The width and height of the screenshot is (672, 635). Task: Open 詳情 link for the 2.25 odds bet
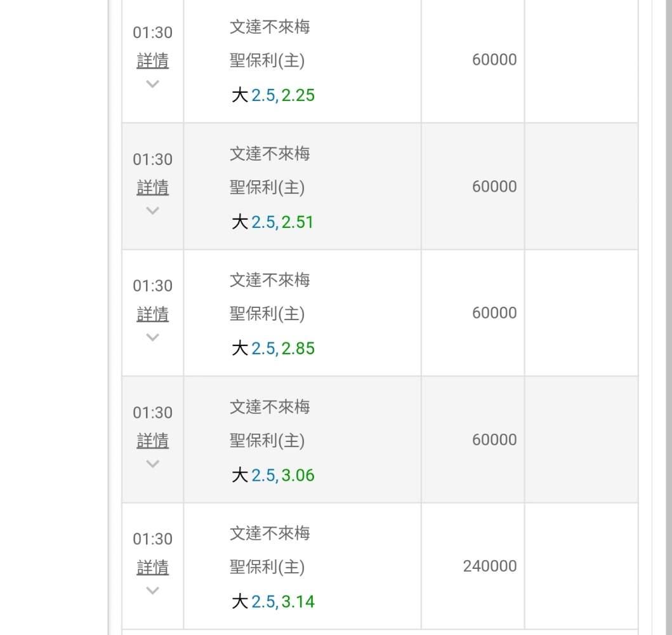[153, 61]
